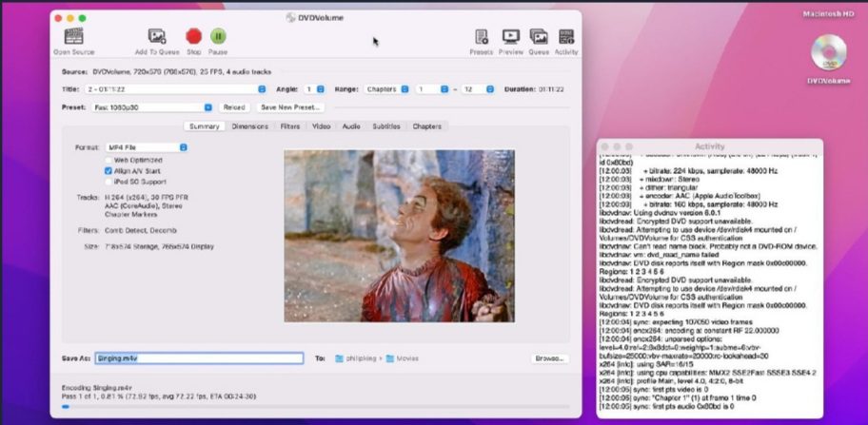The height and width of the screenshot is (425, 868).
Task: Switch to the Video tab
Action: pyautogui.click(x=321, y=126)
